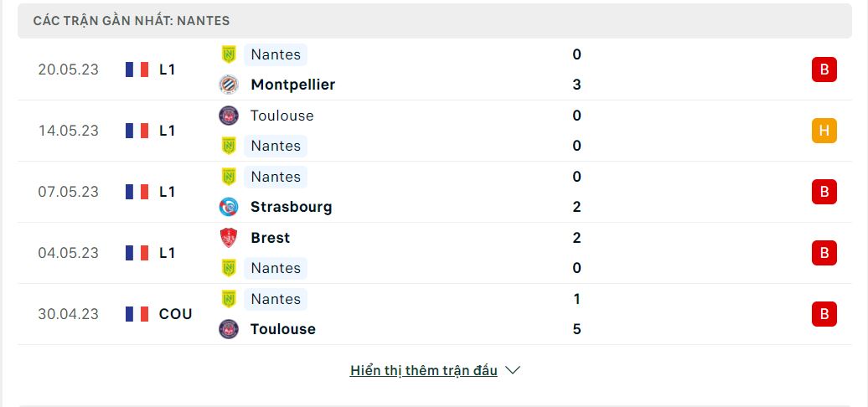Image resolution: width=868 pixels, height=407 pixels.
Task: Open the Montpellier team name link
Action: pyautogui.click(x=293, y=85)
